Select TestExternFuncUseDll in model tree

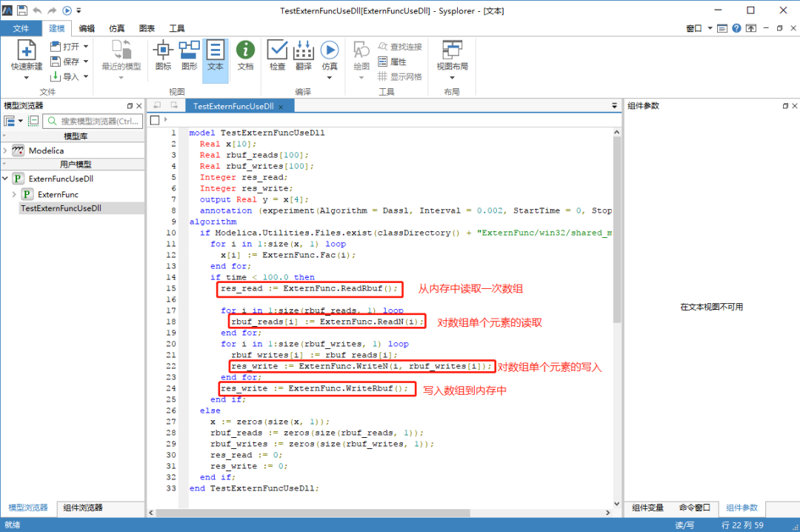(x=61, y=208)
